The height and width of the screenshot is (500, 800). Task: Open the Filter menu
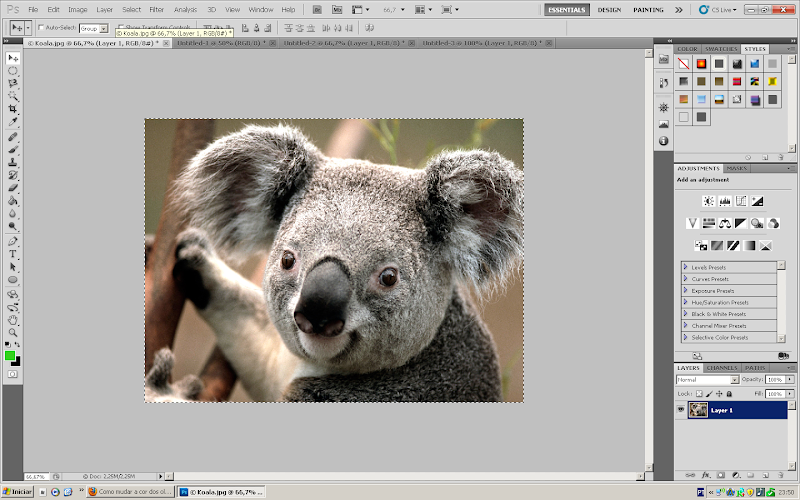(x=157, y=9)
